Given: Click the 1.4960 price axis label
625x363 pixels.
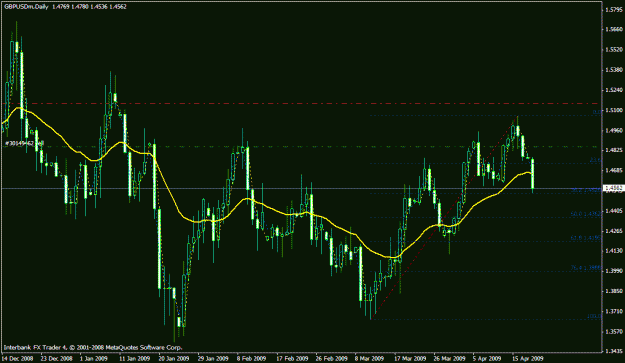Looking at the screenshot, I should tap(614, 130).
